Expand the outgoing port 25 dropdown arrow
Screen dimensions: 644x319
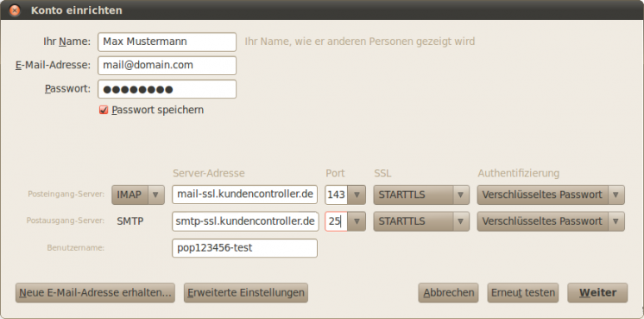[357, 221]
